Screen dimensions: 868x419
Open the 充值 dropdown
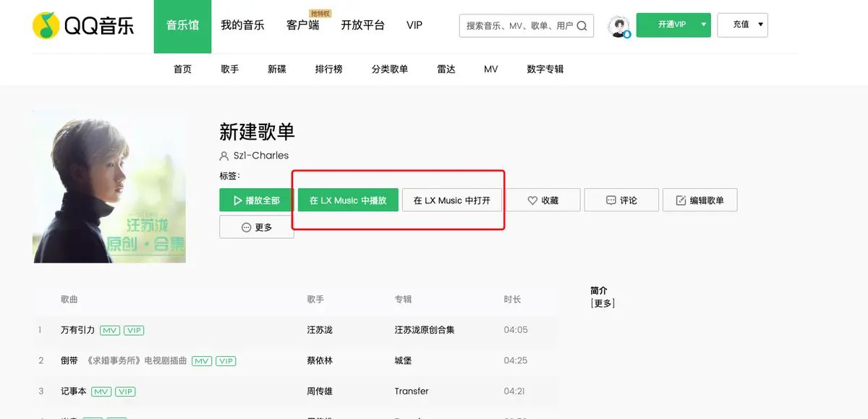point(742,25)
